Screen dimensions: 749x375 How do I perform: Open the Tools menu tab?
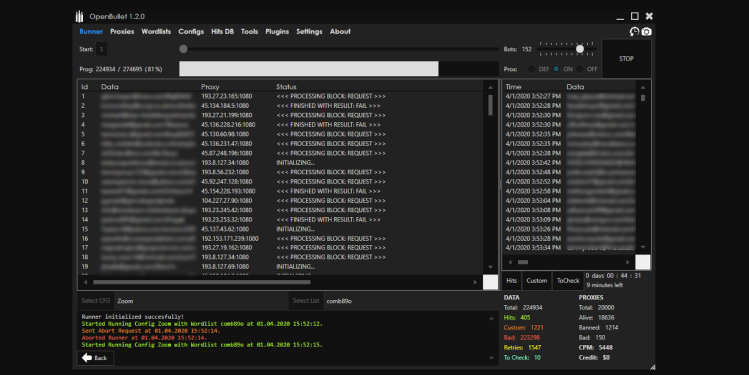249,32
